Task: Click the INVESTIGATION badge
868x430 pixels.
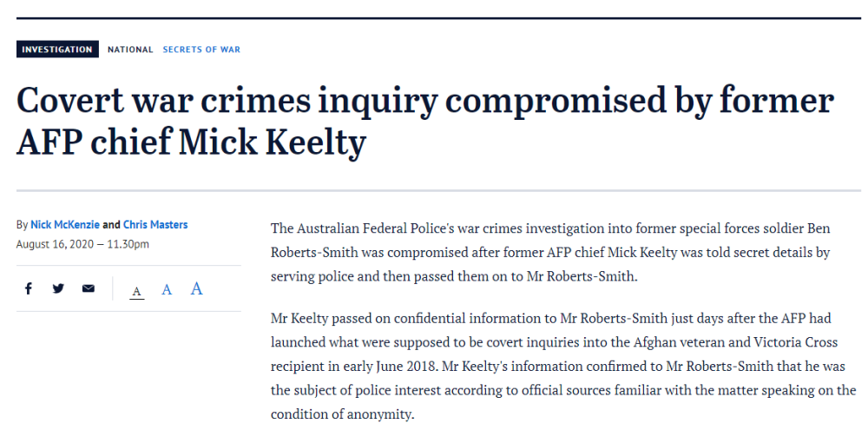Action: tap(56, 50)
